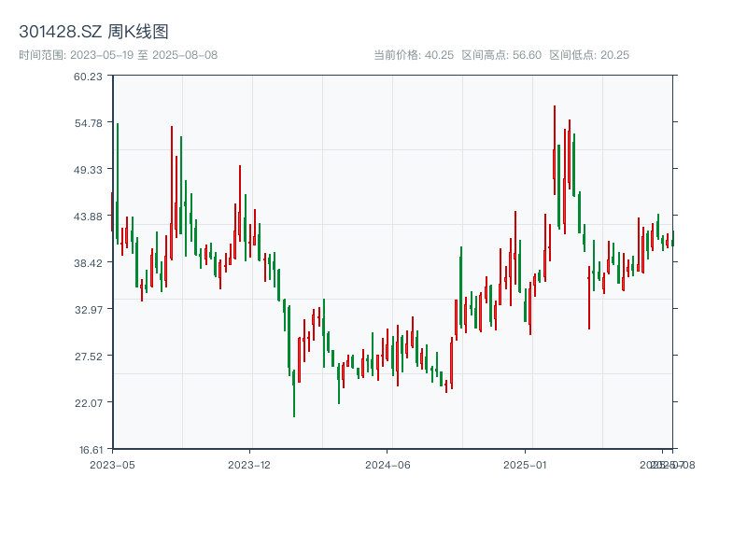Viewport: 747px width, 560px height.
Task: Click the y-axis value 43.88
Action: (88, 217)
